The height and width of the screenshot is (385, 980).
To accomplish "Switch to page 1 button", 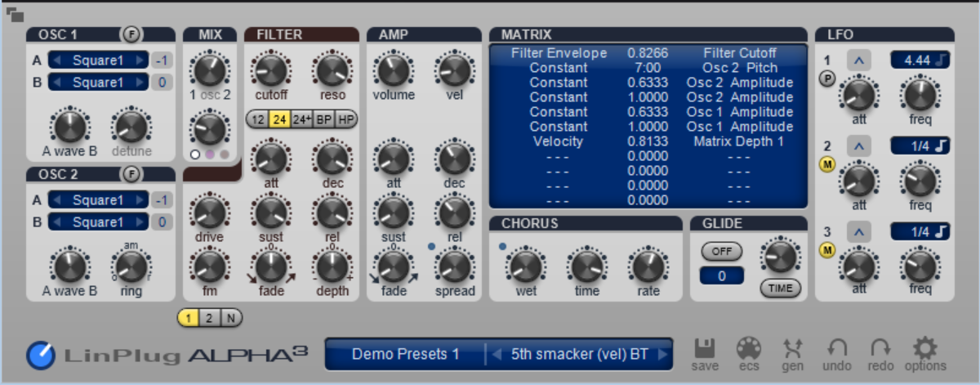I will pos(188,318).
